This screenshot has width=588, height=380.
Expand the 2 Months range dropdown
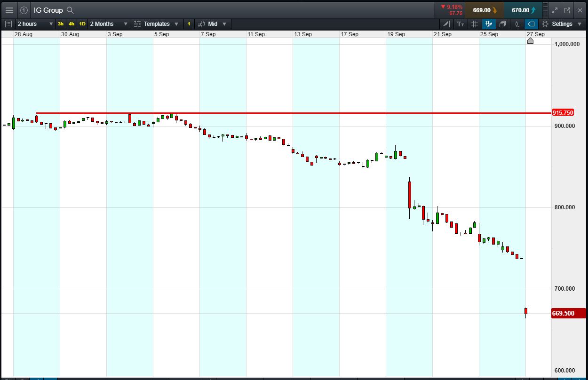click(109, 24)
